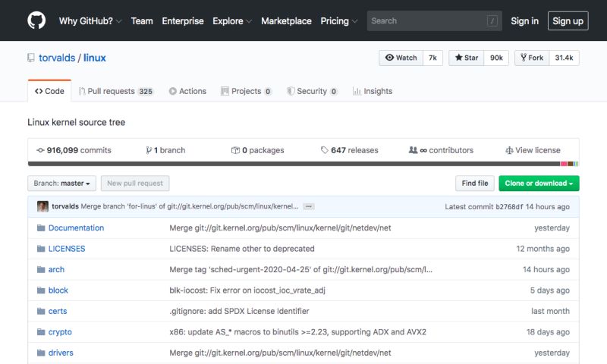View the 31.4k forks count

click(564, 58)
